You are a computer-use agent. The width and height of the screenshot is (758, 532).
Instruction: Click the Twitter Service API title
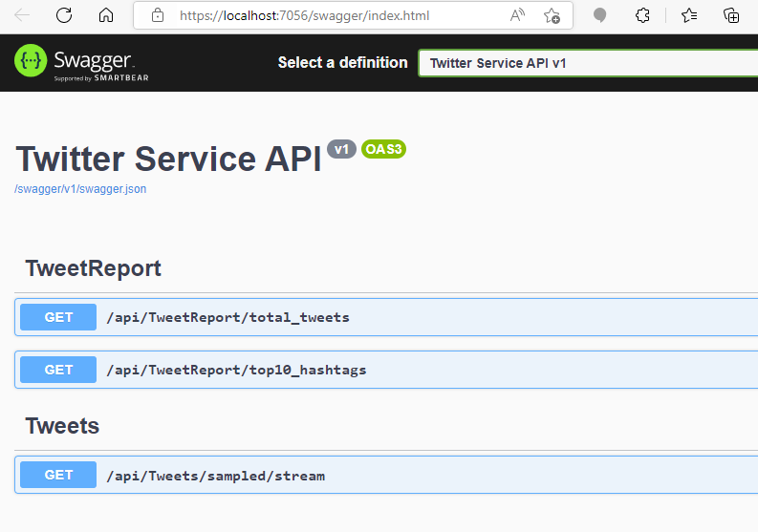tap(169, 159)
